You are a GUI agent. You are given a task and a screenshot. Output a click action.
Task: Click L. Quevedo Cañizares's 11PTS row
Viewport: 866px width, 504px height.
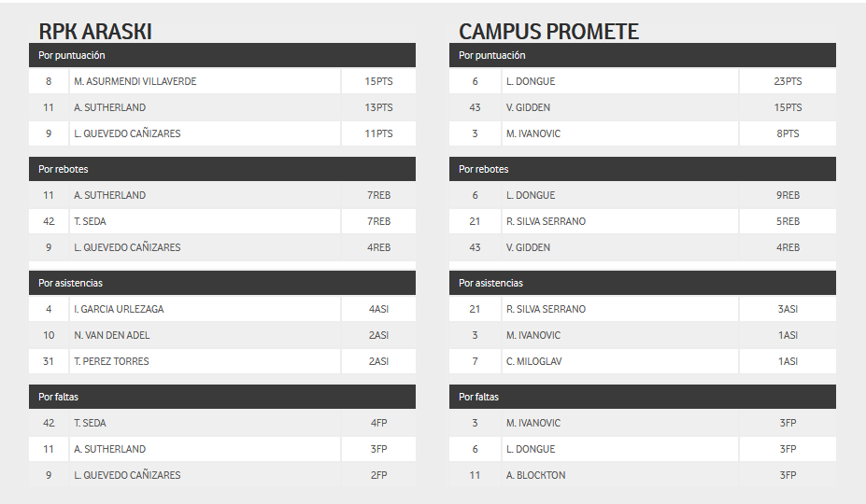click(222, 133)
